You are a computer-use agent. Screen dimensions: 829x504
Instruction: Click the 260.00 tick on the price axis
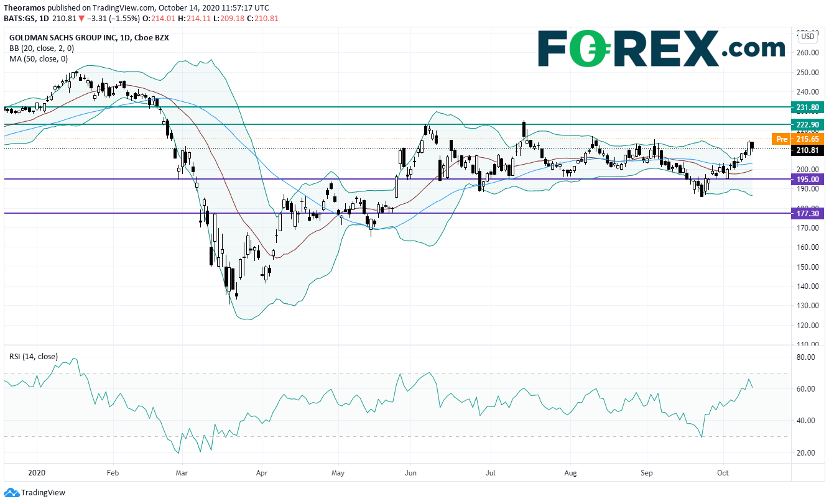coord(808,53)
